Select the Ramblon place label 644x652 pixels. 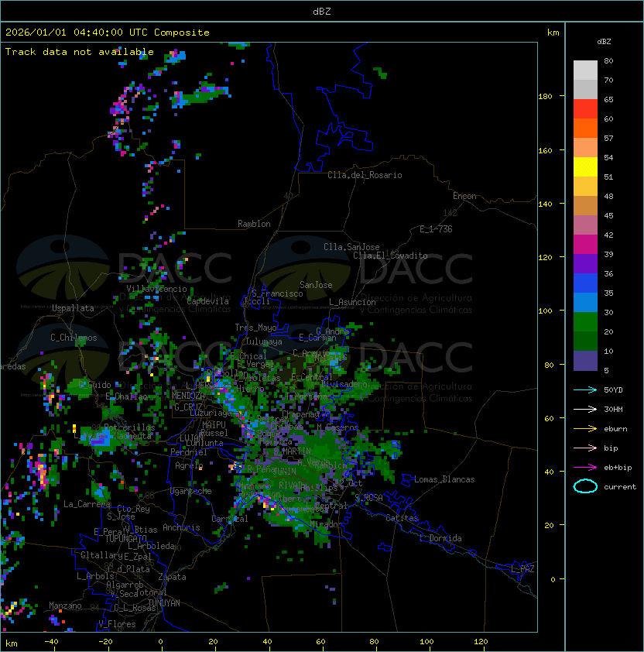(x=254, y=224)
